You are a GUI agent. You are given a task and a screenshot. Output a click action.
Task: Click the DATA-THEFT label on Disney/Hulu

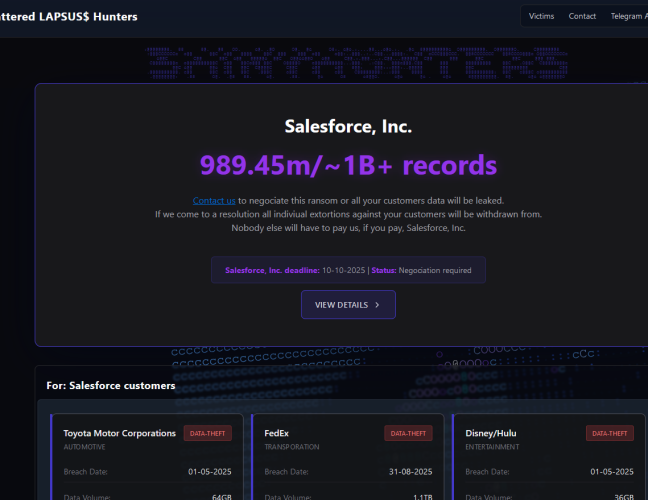pyautogui.click(x=609, y=433)
